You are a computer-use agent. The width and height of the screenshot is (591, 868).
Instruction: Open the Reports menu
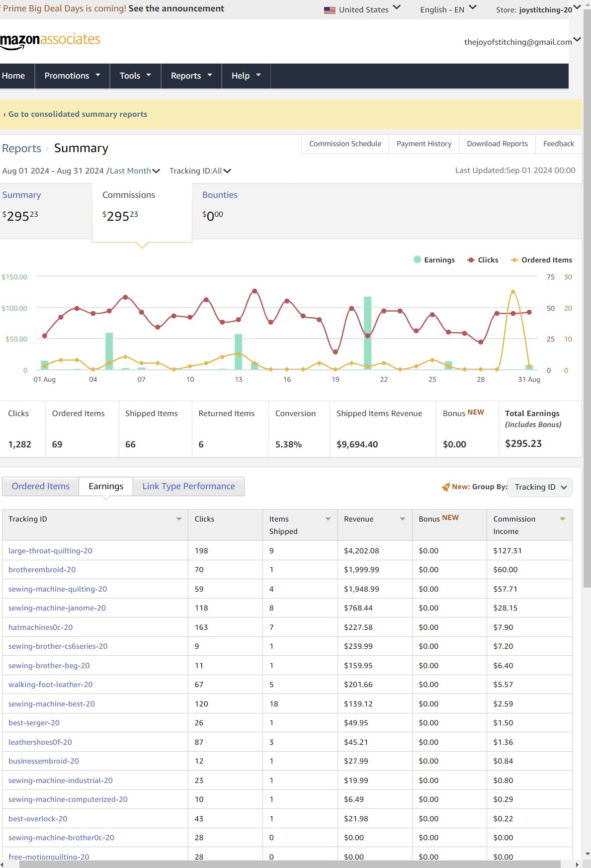click(x=191, y=76)
